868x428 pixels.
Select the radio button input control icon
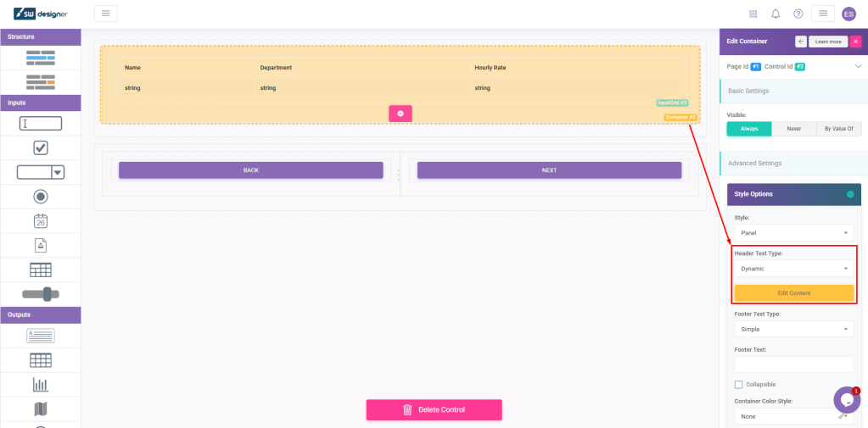pos(40,197)
